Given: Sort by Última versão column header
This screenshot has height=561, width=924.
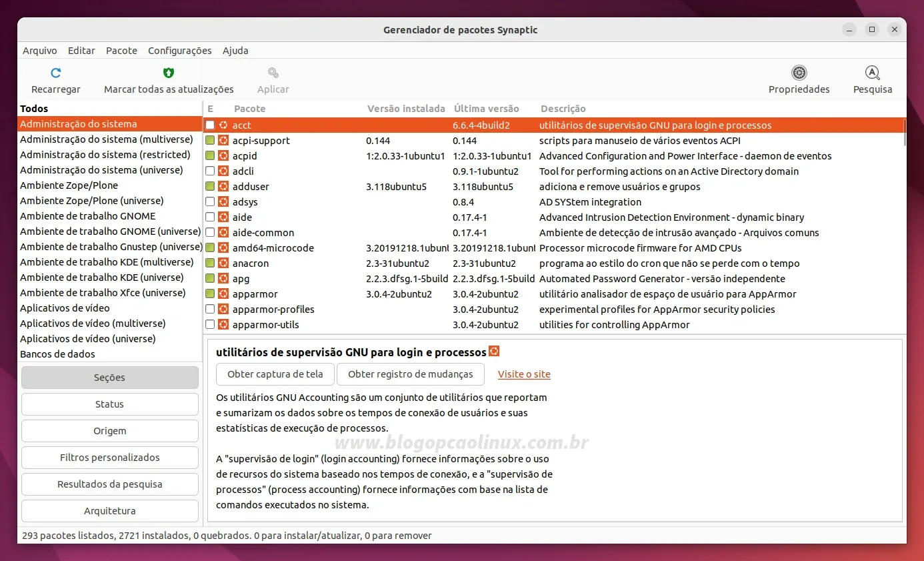Looking at the screenshot, I should 487,109.
